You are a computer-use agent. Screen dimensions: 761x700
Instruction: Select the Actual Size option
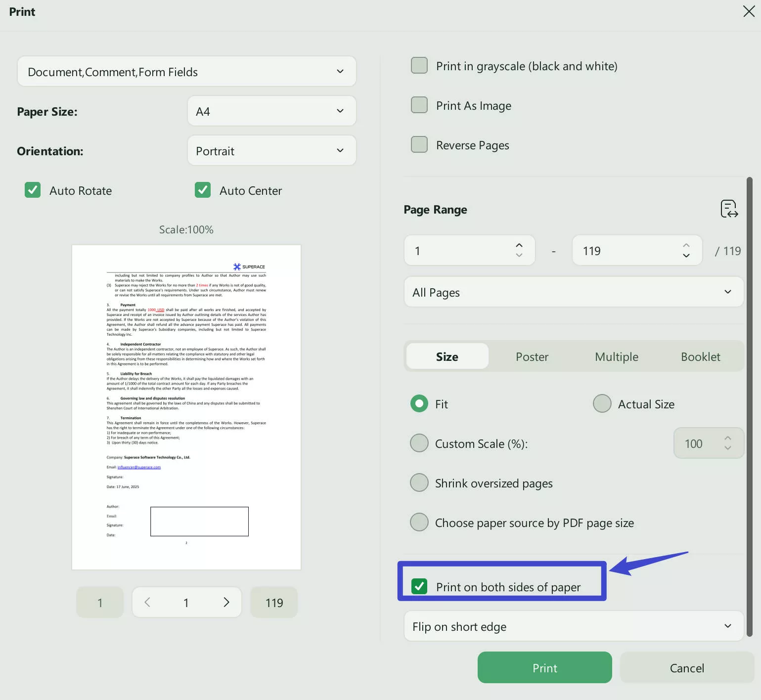pyautogui.click(x=602, y=403)
